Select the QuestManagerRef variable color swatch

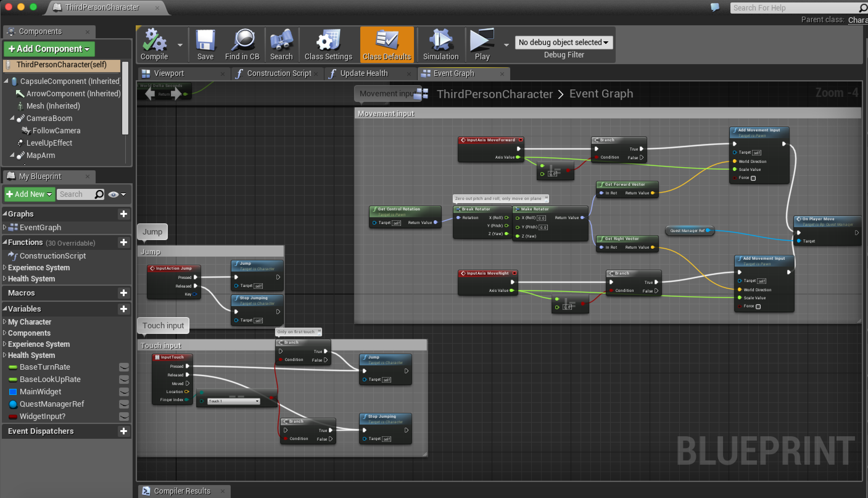pyautogui.click(x=13, y=404)
